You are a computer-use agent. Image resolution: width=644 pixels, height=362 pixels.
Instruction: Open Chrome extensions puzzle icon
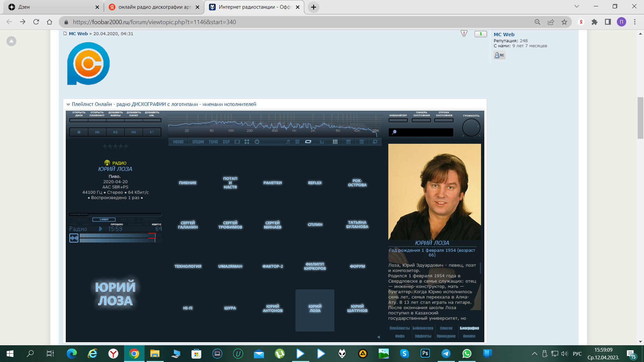pos(594,22)
